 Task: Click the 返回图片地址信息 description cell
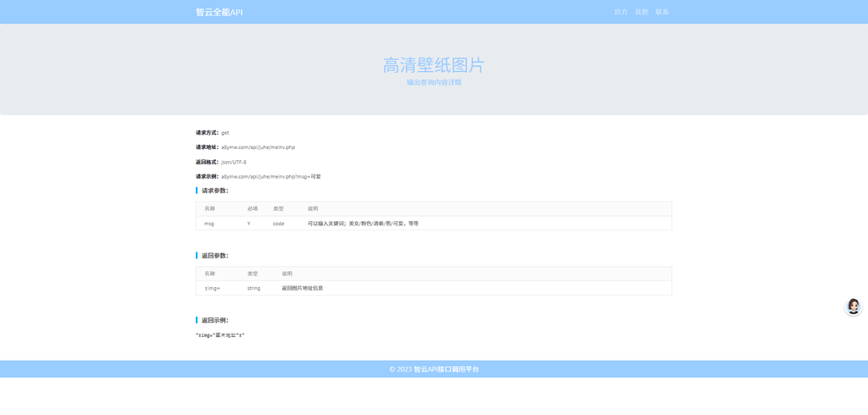(303, 288)
